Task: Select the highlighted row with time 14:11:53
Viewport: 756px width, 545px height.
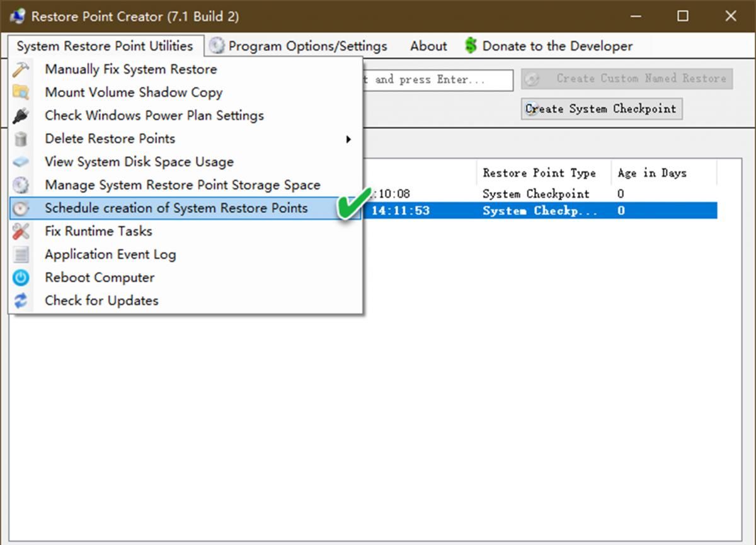Action: (540, 211)
